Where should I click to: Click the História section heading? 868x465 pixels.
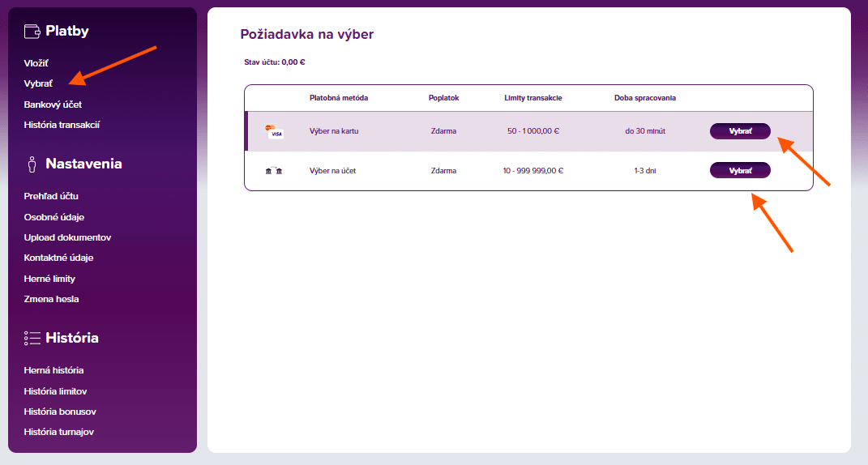point(72,338)
